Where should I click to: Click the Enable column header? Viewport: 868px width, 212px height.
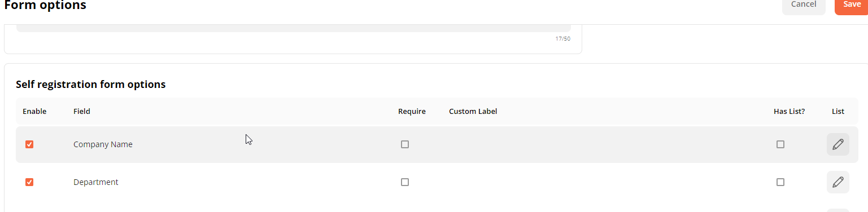pyautogui.click(x=34, y=111)
